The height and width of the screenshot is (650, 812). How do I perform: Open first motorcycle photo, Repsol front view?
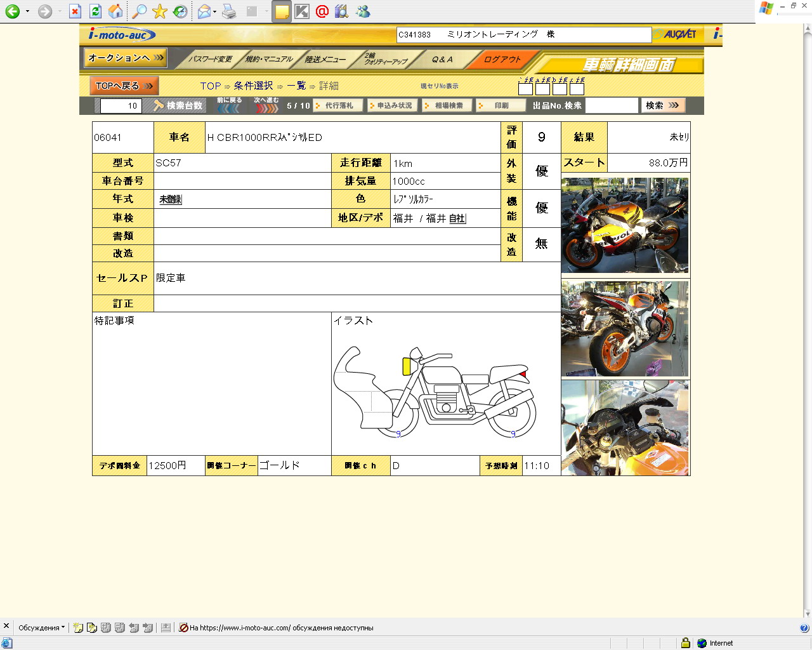[625, 225]
